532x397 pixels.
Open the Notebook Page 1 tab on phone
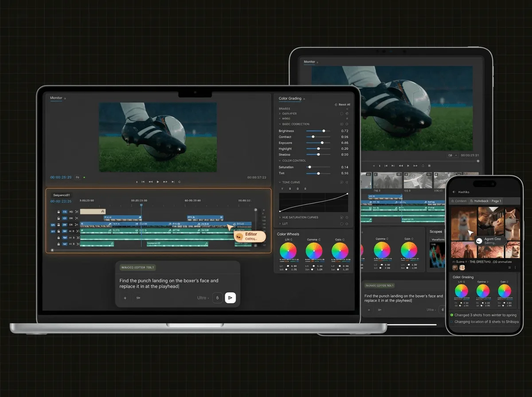pos(486,201)
